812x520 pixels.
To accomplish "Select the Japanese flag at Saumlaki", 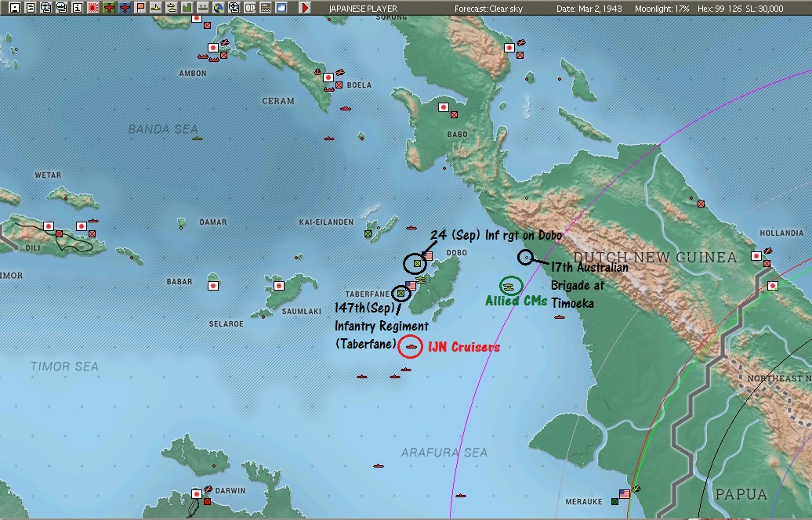I will click(279, 286).
